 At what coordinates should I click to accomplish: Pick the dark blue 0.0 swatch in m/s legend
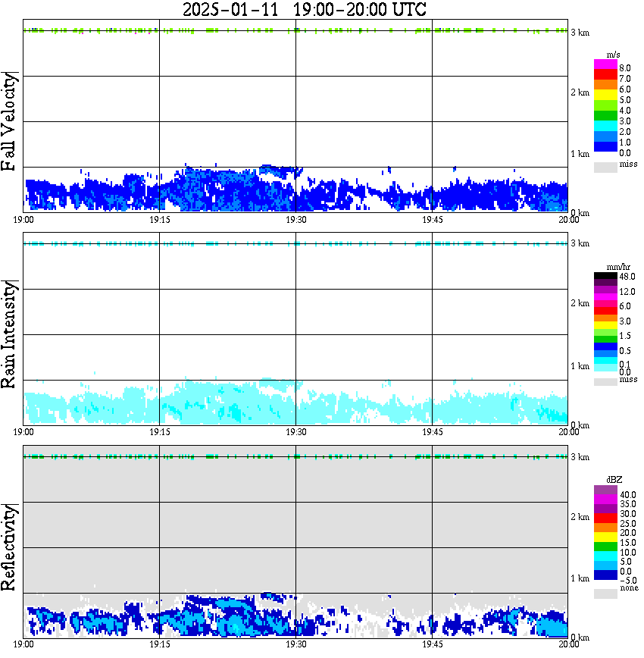pyautogui.click(x=605, y=147)
